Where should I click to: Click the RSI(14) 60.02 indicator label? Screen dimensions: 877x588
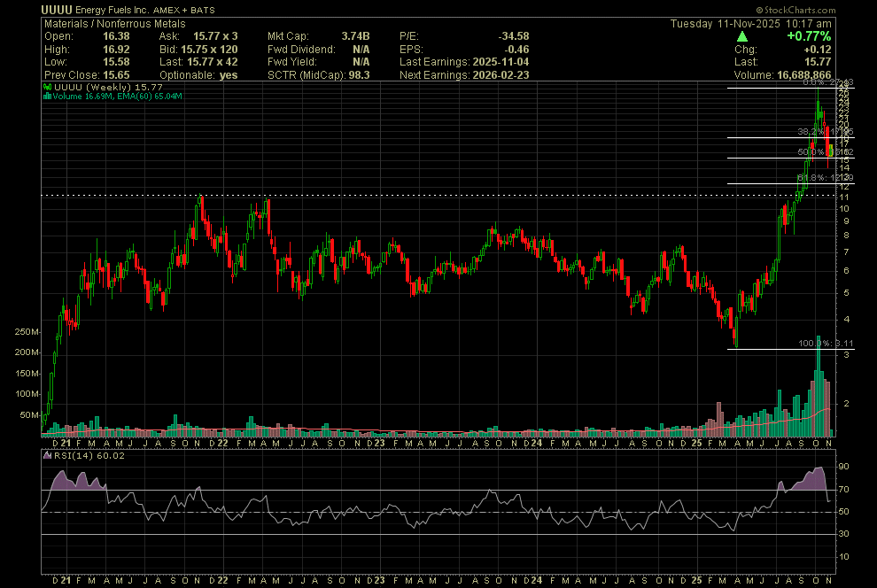coord(89,455)
